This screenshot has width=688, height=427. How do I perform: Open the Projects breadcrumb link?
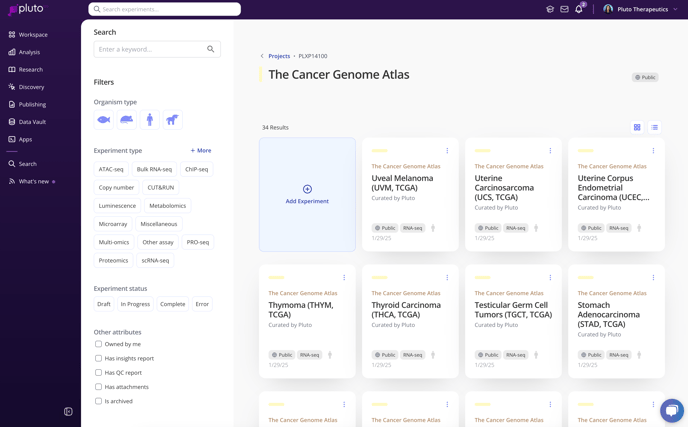click(279, 56)
